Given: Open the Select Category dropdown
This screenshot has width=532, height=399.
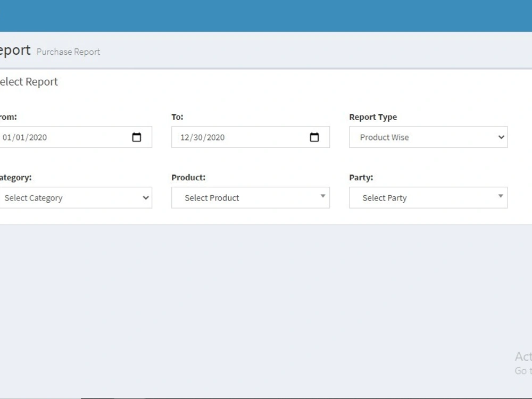Looking at the screenshot, I should (x=76, y=197).
